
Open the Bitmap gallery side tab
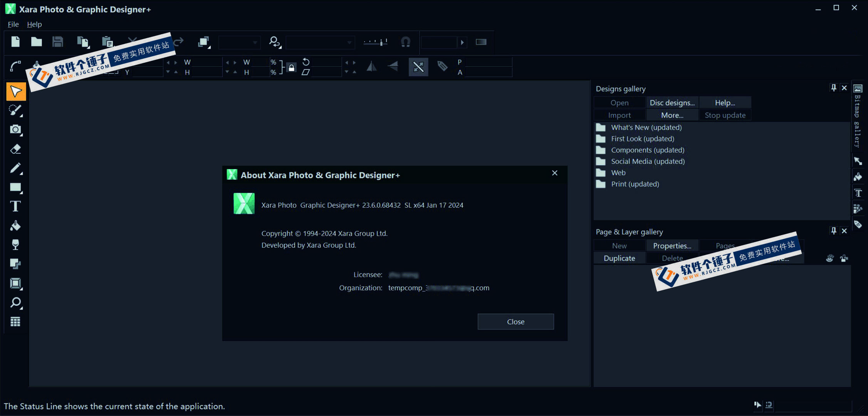858,117
